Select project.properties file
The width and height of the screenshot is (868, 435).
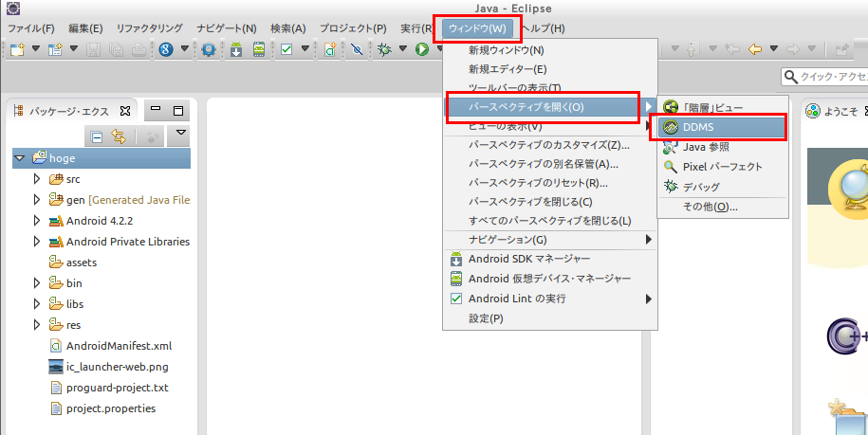(111, 408)
